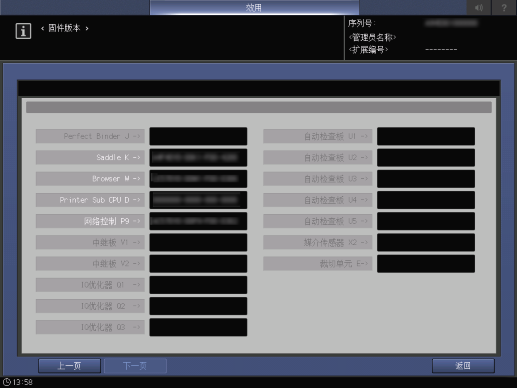Click the Browser M version field

[x=198, y=179]
